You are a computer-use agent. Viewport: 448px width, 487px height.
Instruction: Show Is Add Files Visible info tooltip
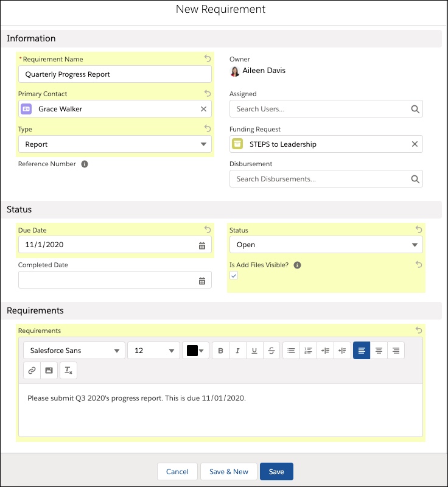pos(297,265)
